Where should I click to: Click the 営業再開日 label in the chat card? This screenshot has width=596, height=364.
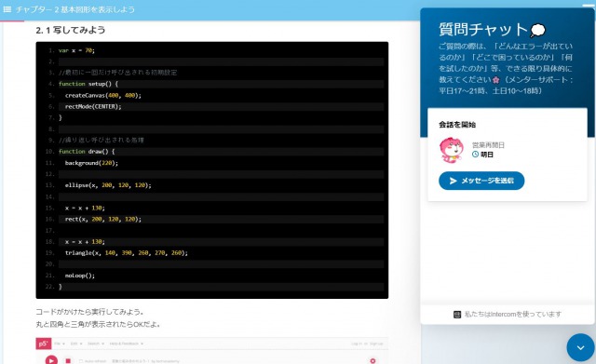(488, 145)
